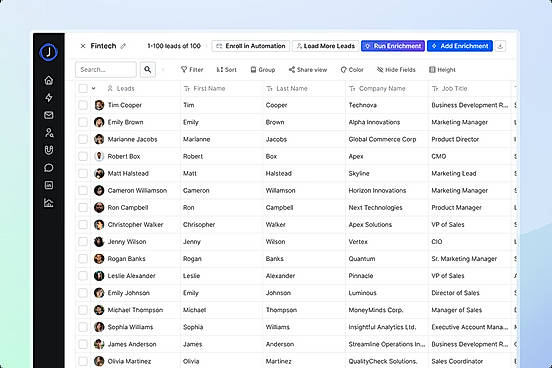The height and width of the screenshot is (368, 552).
Task: Check the Christopher Walker row checkbox
Action: (x=83, y=225)
